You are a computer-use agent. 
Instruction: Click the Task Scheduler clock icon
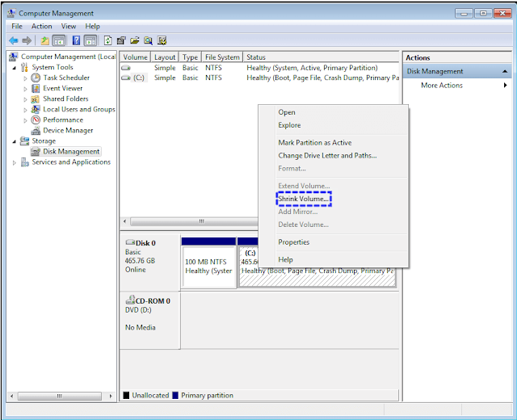[36, 78]
